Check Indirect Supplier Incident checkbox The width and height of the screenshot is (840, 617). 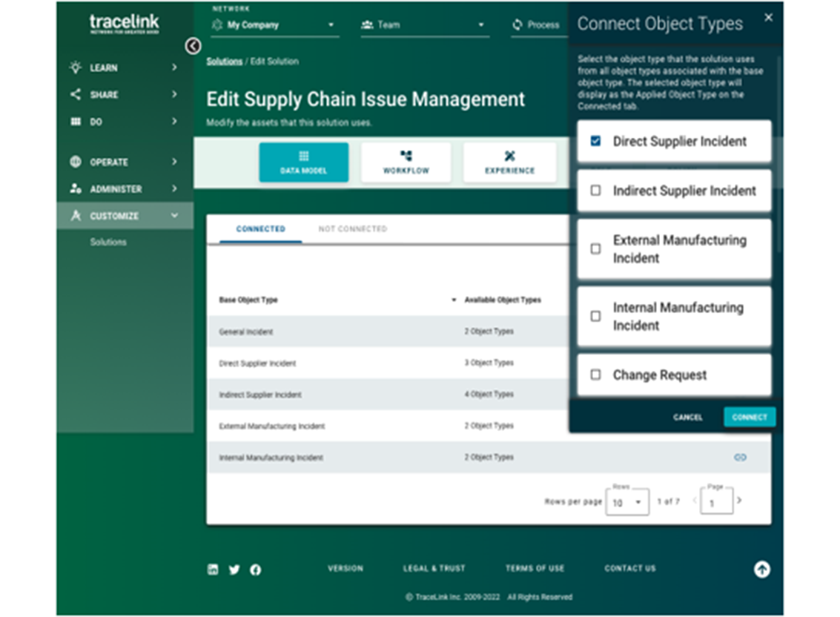595,191
